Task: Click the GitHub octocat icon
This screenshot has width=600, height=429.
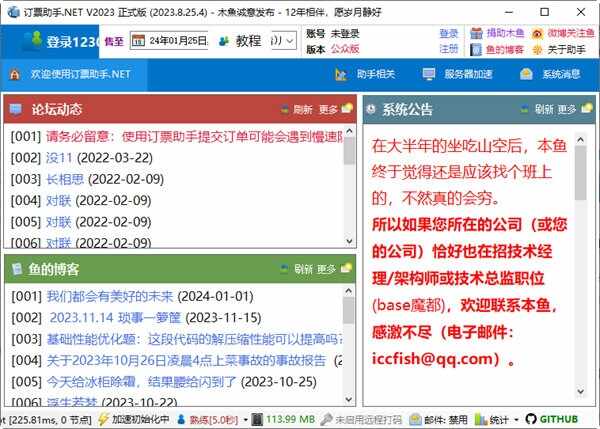Action: tap(531, 419)
